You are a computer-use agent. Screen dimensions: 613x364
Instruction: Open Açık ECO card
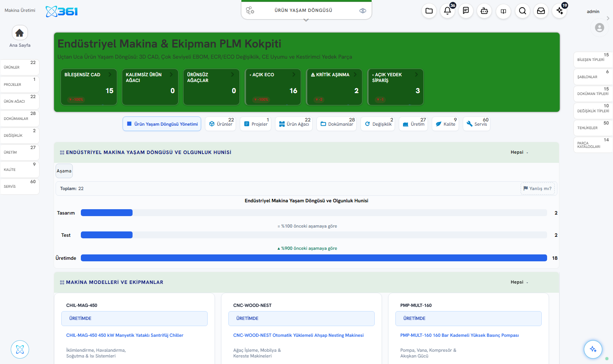tap(273, 87)
